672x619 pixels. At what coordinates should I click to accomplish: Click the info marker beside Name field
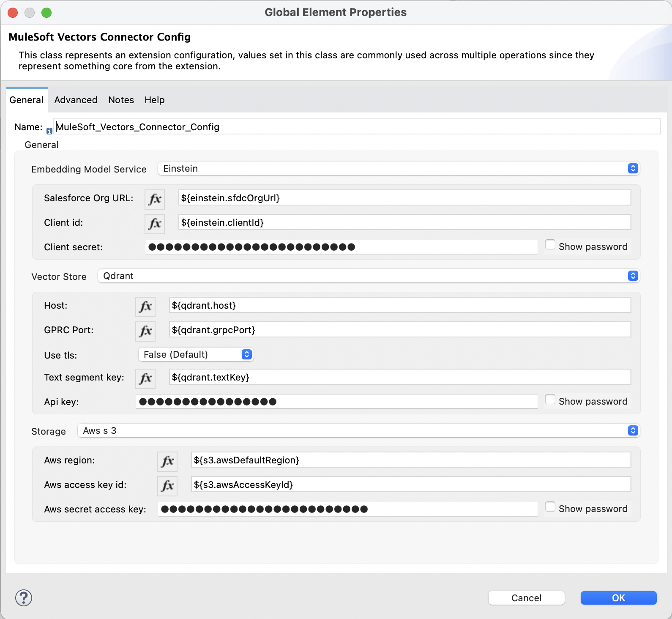click(49, 131)
